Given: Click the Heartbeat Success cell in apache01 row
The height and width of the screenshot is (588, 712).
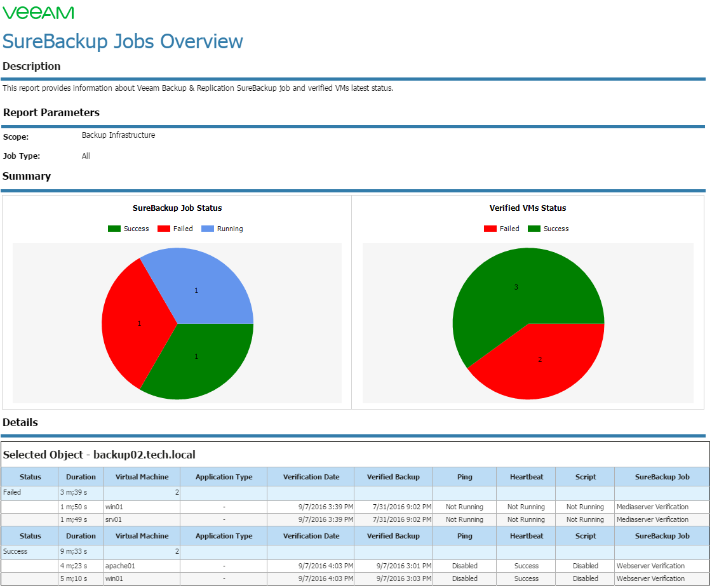Looking at the screenshot, I should pos(527,566).
